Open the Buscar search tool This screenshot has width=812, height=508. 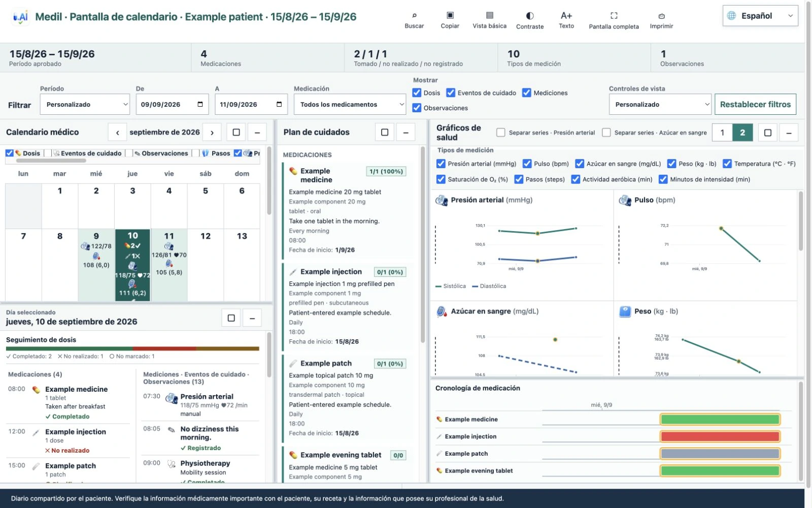point(414,20)
